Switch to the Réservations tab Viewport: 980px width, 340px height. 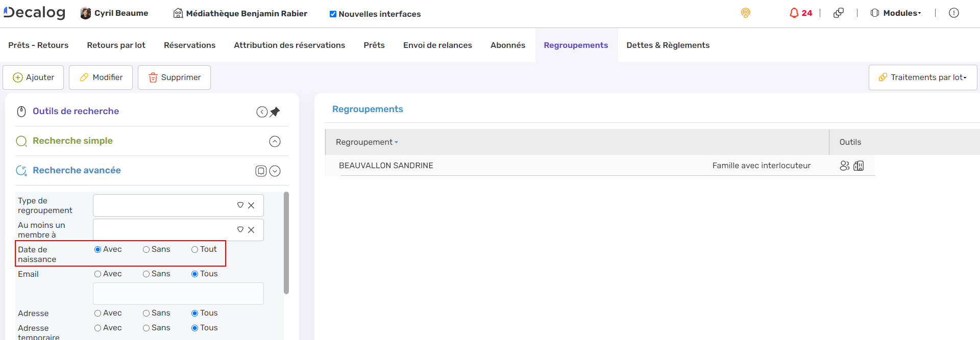coord(189,45)
